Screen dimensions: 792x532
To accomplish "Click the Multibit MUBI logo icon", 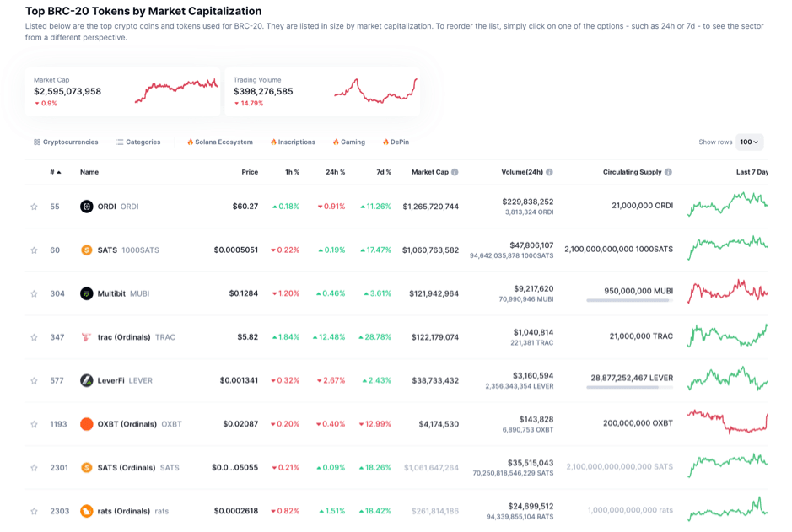I will point(86,293).
